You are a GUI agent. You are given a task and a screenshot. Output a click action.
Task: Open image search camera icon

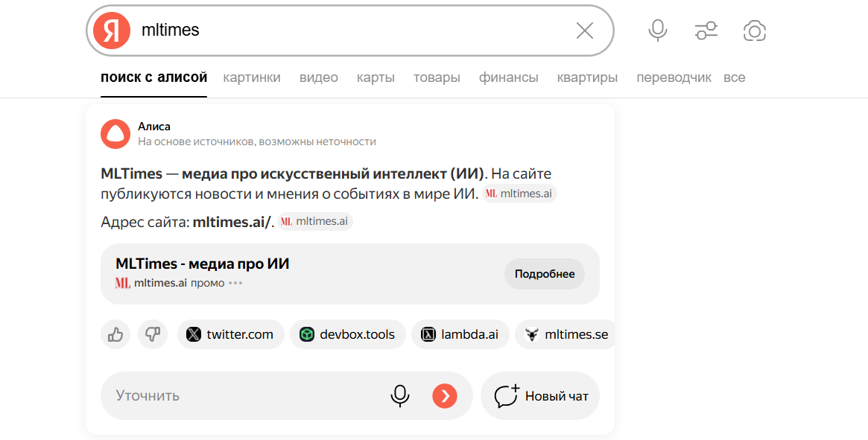click(x=755, y=31)
